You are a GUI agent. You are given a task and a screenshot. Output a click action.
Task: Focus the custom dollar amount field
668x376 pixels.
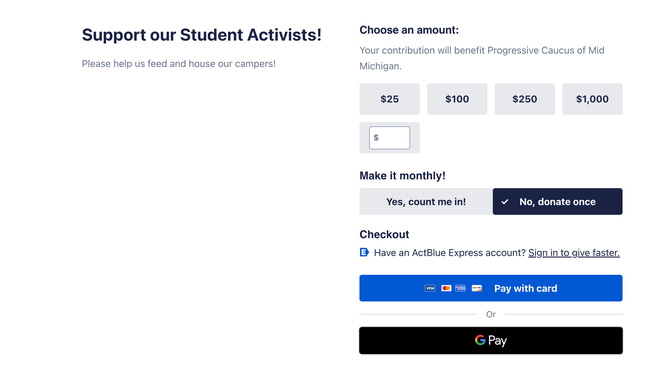tap(389, 138)
